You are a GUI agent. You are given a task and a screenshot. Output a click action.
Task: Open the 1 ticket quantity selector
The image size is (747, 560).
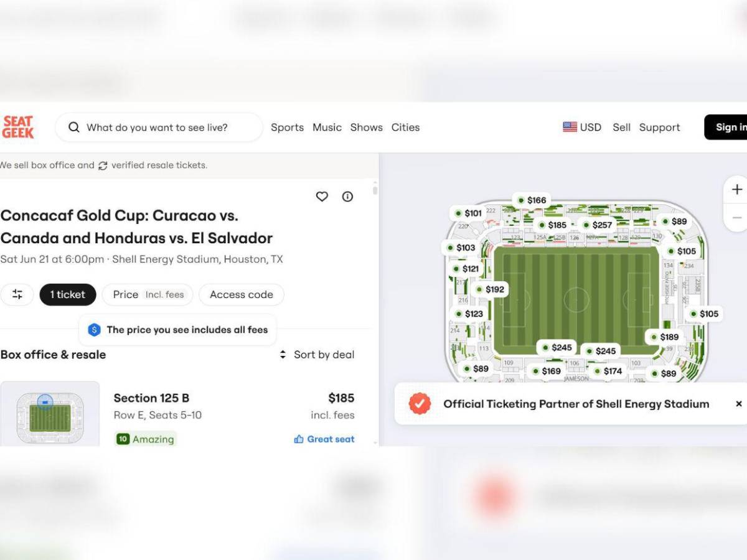click(68, 294)
